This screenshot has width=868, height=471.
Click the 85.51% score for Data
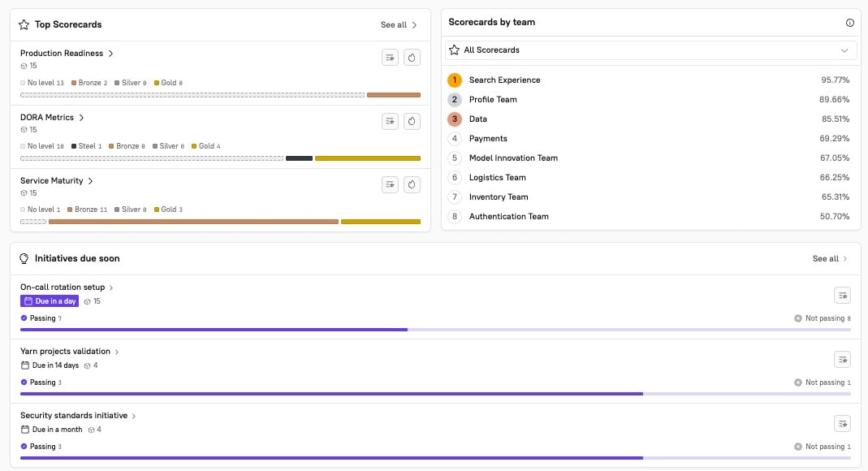coord(836,119)
